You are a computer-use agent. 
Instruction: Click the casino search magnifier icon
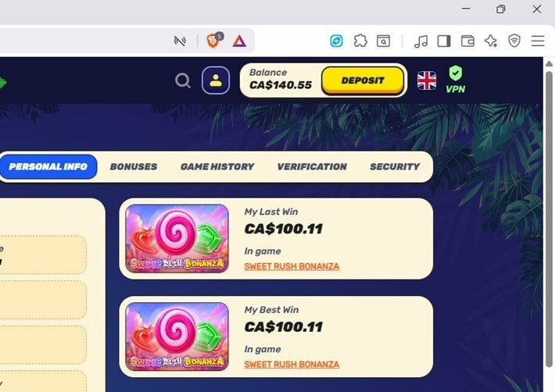coord(183,80)
